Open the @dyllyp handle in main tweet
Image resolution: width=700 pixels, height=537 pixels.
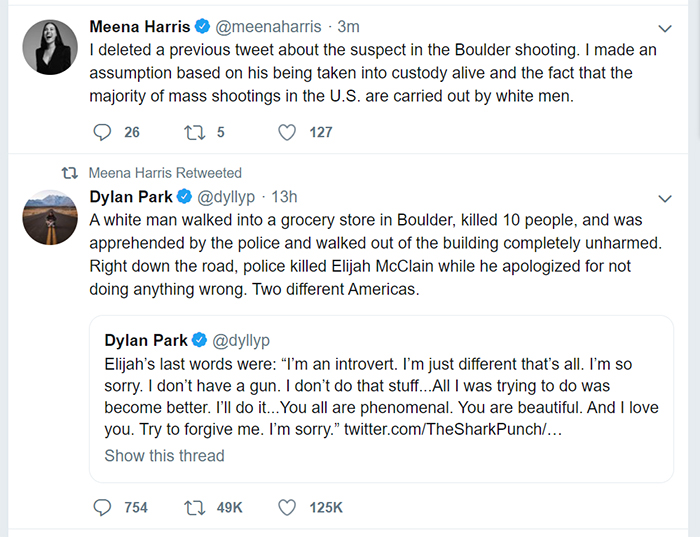tap(226, 196)
